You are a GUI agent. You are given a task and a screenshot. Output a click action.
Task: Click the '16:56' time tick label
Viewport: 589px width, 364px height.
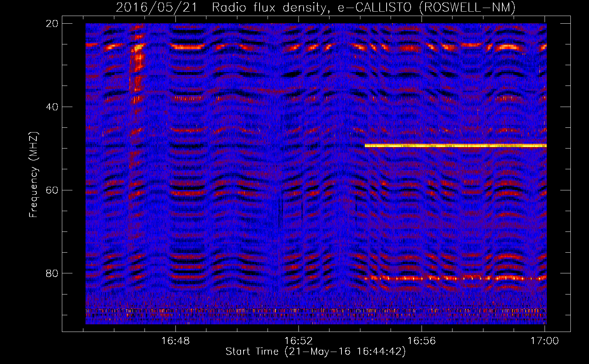(x=422, y=341)
